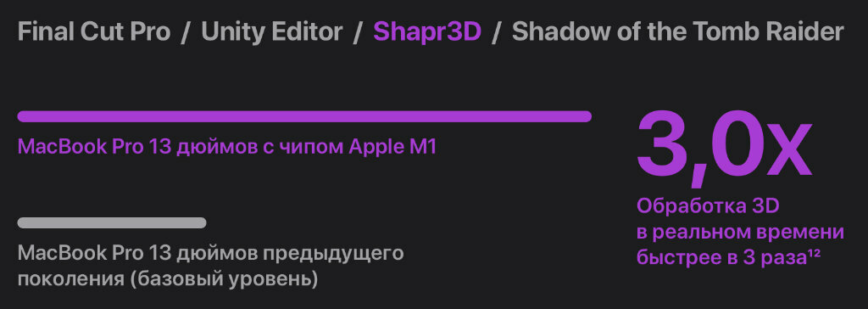Click the words Apple M1 in purple label
This screenshot has height=309, width=868.
[392, 147]
